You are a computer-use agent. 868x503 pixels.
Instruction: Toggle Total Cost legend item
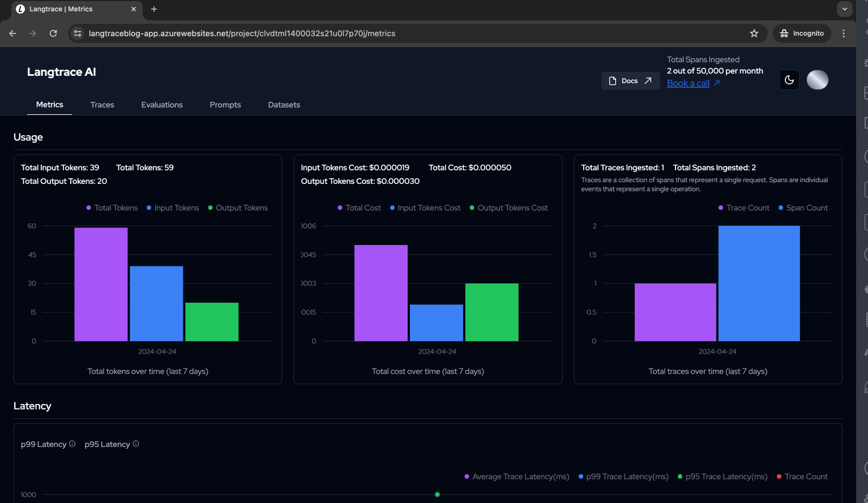(359, 208)
